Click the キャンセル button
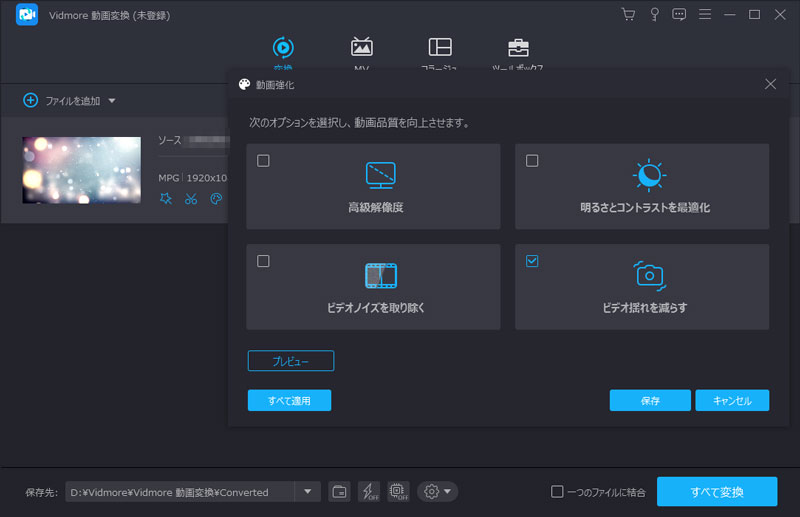Screen dimensions: 800x517 tap(732, 401)
